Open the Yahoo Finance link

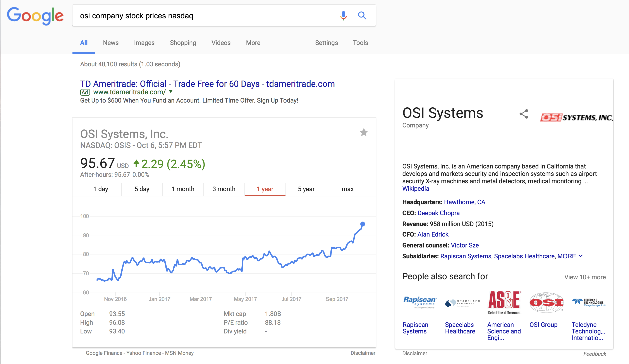pyautogui.click(x=144, y=353)
